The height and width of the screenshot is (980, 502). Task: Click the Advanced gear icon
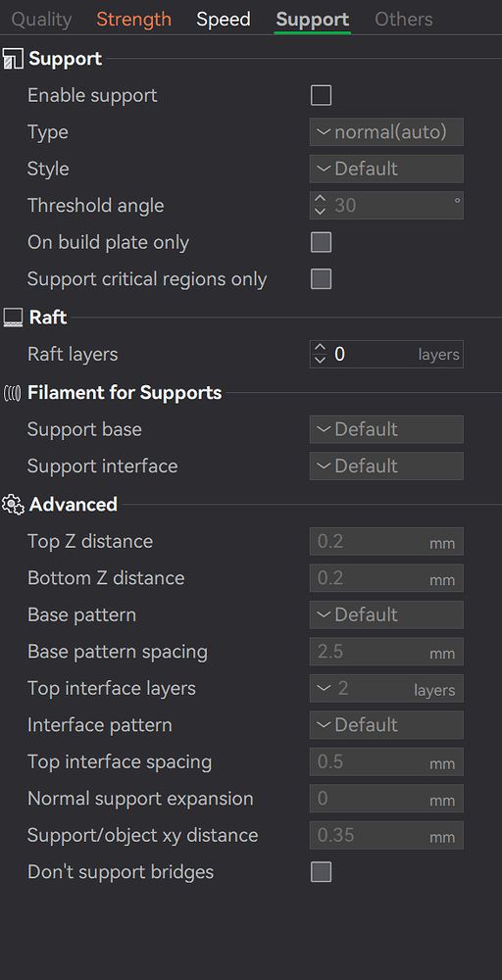13,505
